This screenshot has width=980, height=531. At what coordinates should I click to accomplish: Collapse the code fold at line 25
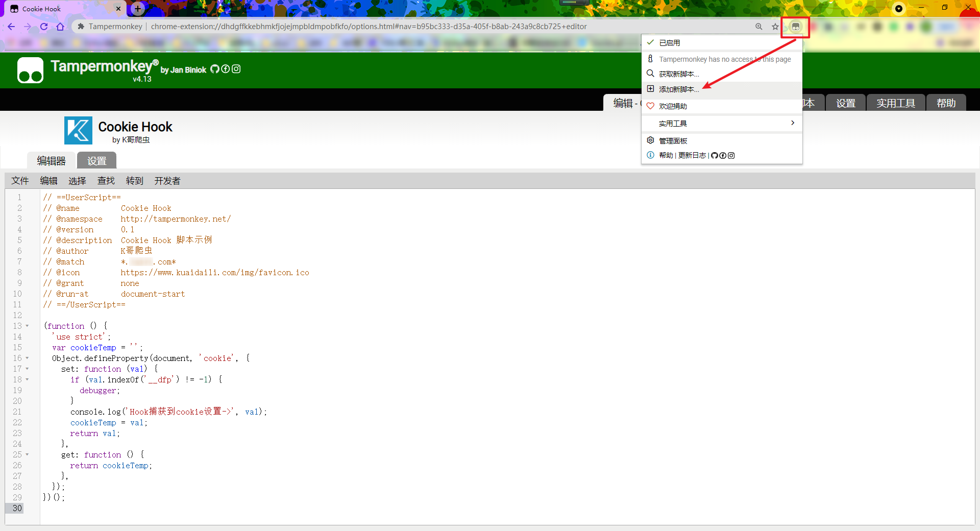[27, 454]
